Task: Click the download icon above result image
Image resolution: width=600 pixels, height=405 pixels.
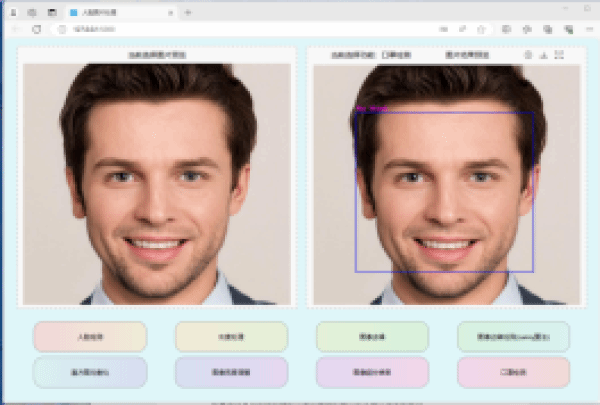Action: pyautogui.click(x=543, y=55)
